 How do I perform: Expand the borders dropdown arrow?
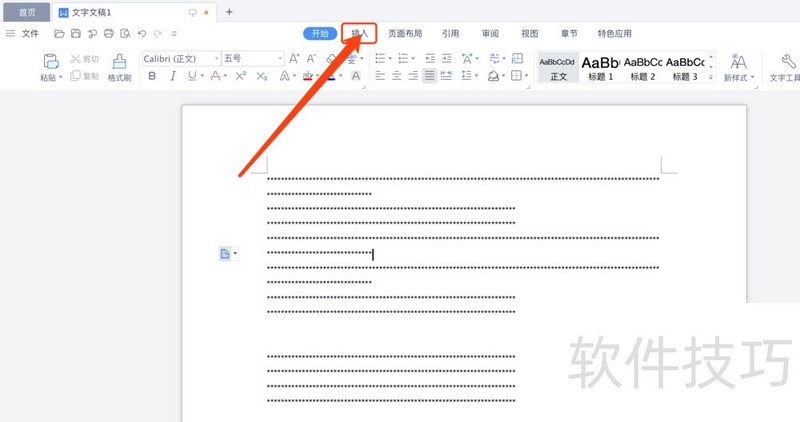pos(526,76)
